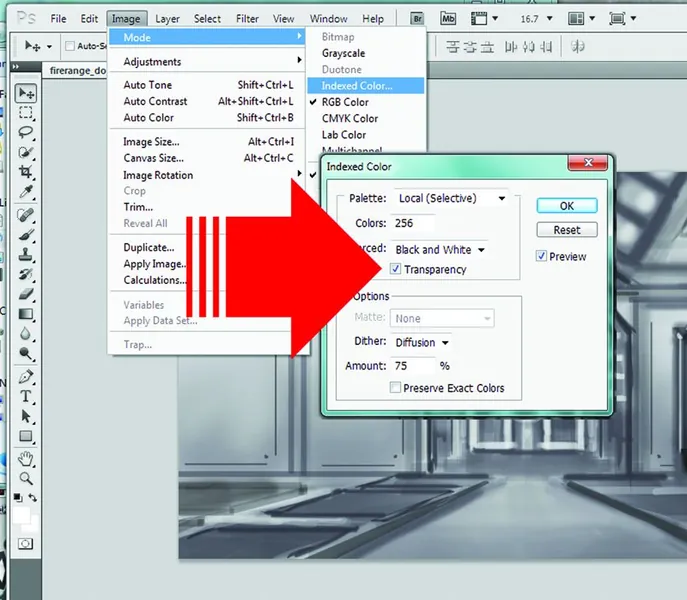
Task: Launch Mini Bridge from top bar
Action: [x=448, y=18]
